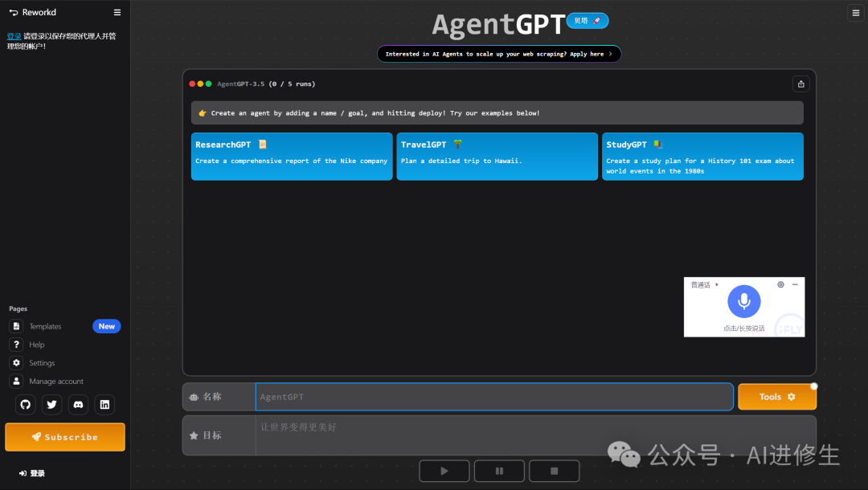Click the Templates page icon

[17, 326]
